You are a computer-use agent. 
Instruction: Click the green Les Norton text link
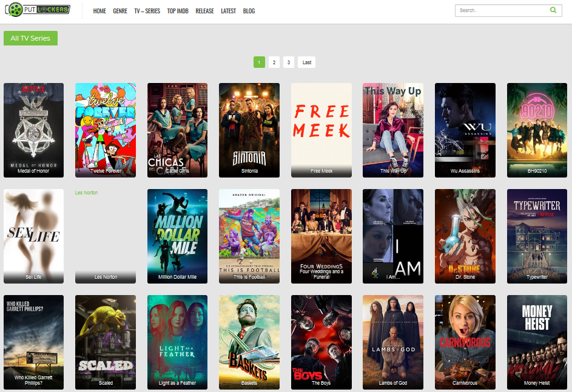(x=87, y=193)
